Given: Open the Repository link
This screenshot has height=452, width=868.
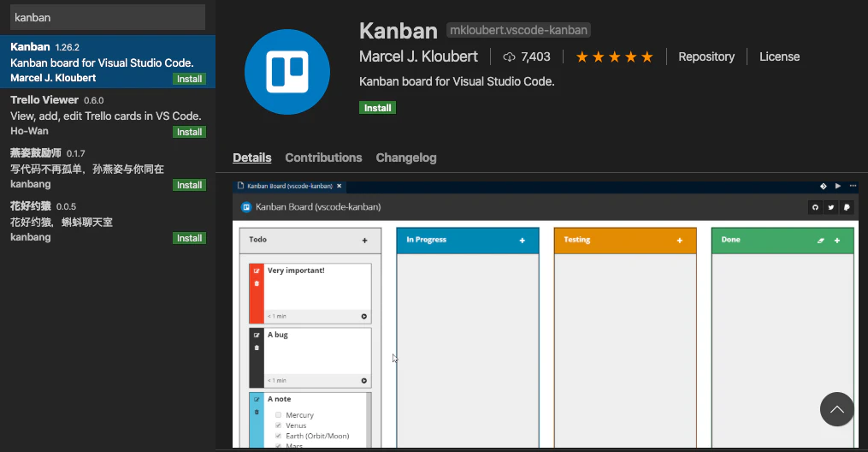Looking at the screenshot, I should 706,57.
